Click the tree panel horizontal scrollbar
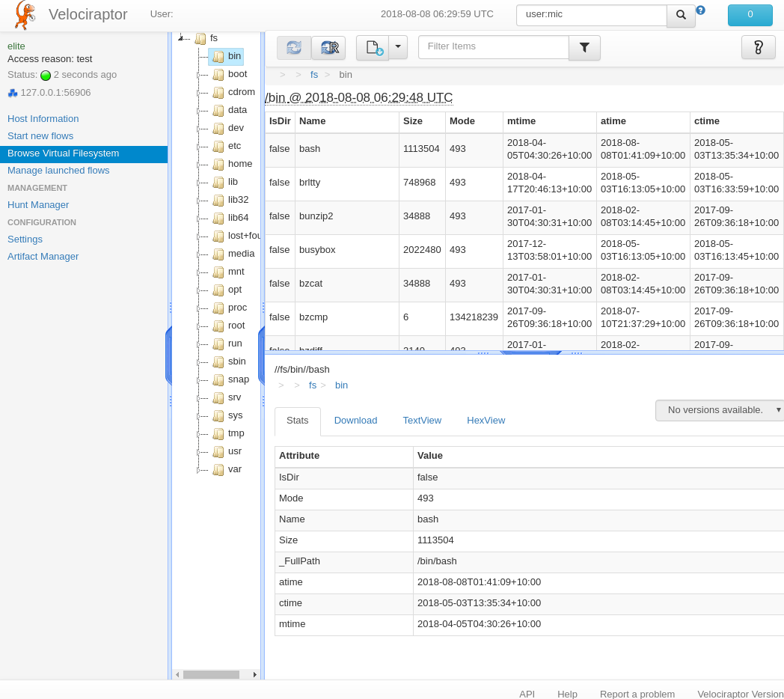Viewport: 784px width, 699px height. (211, 674)
